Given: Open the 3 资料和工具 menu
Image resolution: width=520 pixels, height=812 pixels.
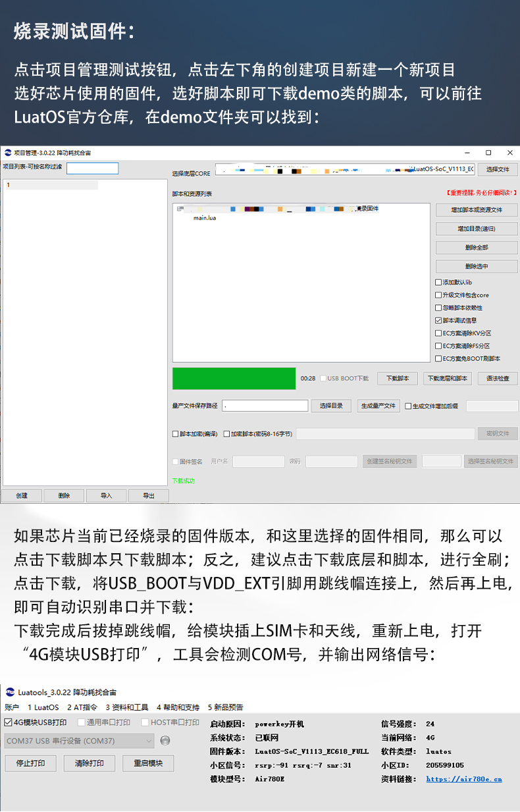Looking at the screenshot, I should 127,707.
